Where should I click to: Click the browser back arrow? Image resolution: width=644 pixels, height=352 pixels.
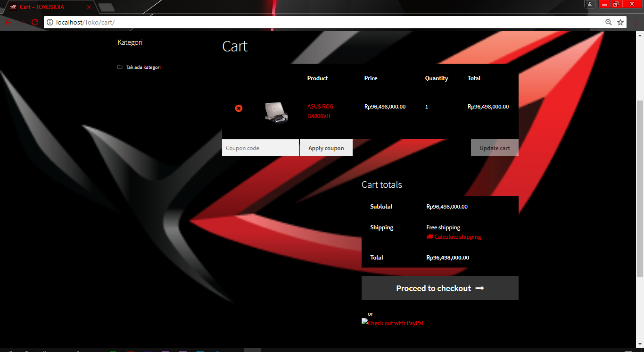pos(8,22)
